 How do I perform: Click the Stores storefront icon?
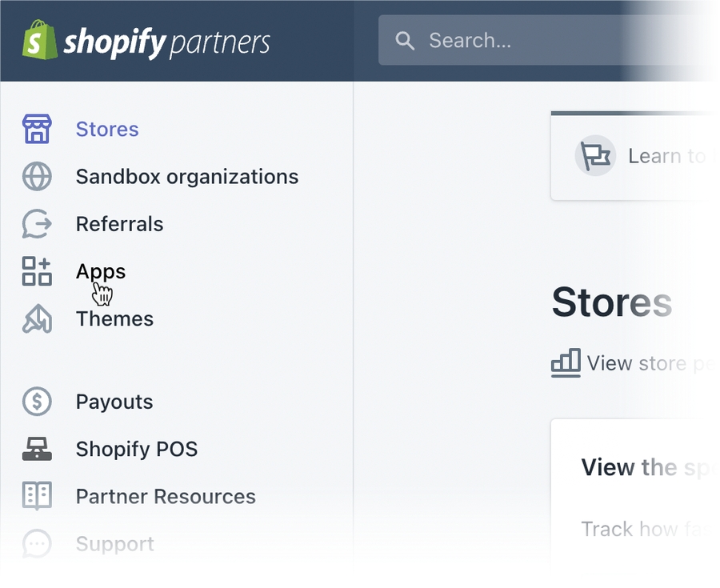coord(37,129)
